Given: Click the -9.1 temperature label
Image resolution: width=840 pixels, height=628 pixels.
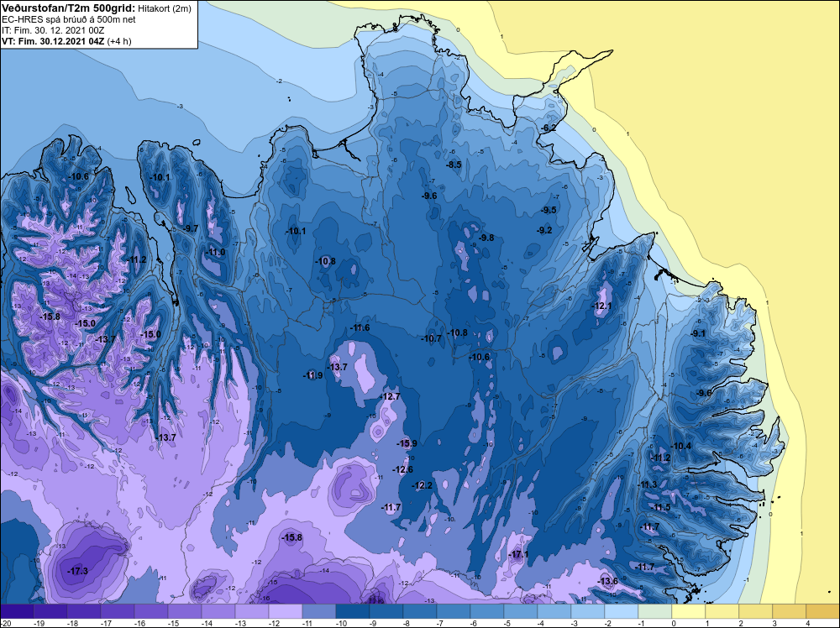Looking at the screenshot, I should click(698, 333).
